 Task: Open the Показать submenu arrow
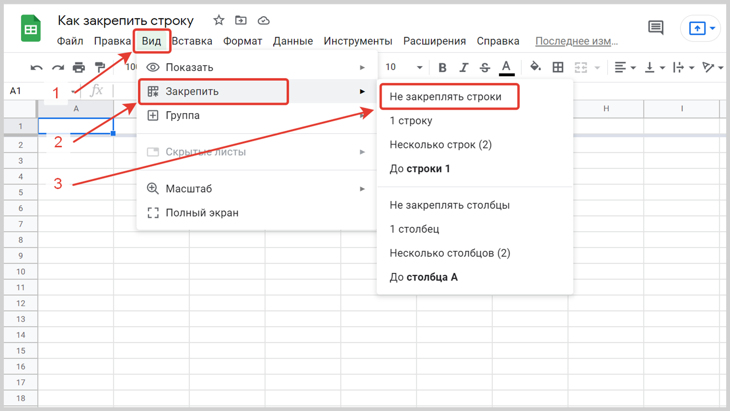[x=362, y=67]
